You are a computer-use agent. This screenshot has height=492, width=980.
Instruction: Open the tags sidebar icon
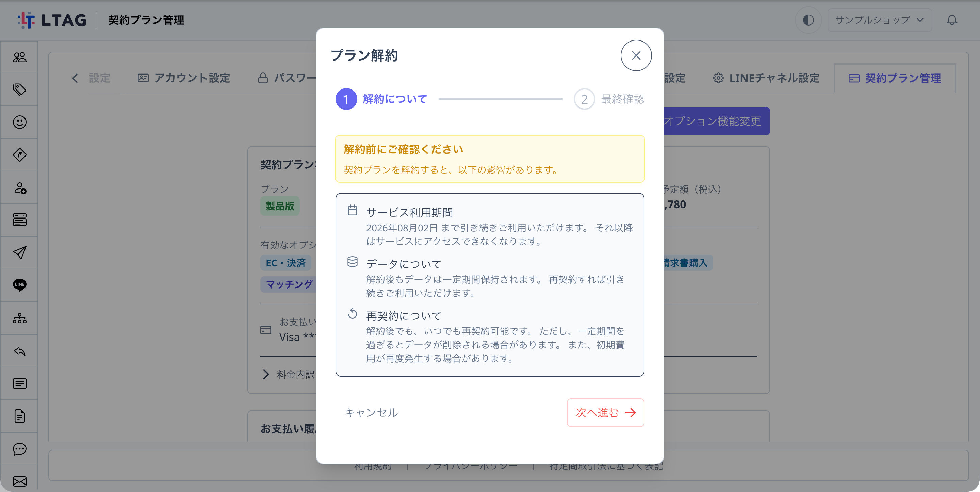pyautogui.click(x=19, y=89)
